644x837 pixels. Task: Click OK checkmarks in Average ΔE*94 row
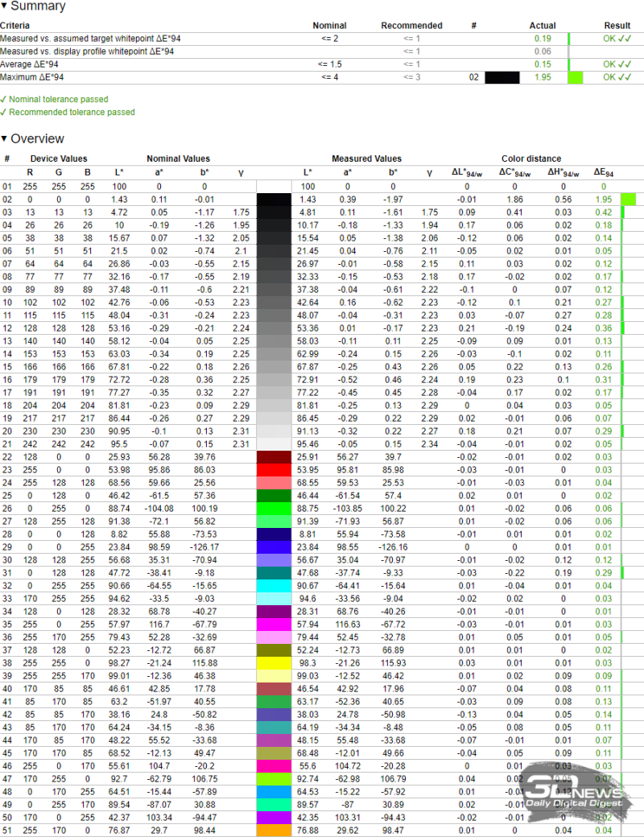[x=617, y=64]
